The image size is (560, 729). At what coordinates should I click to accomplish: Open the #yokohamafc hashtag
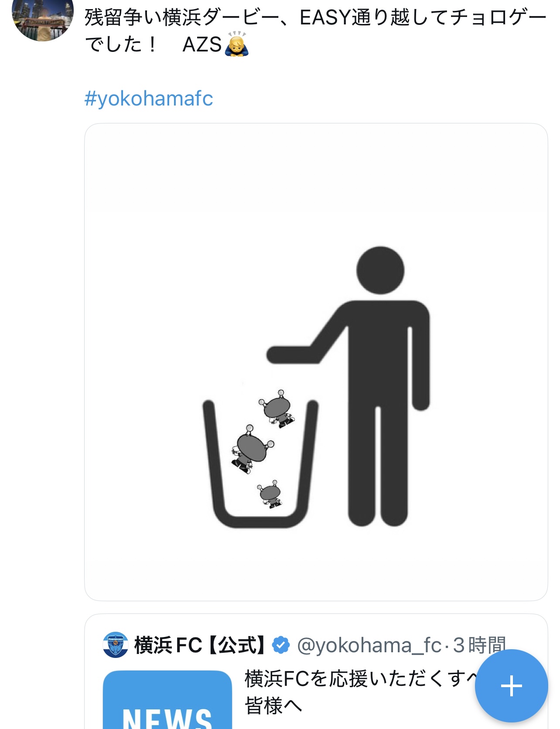(149, 99)
